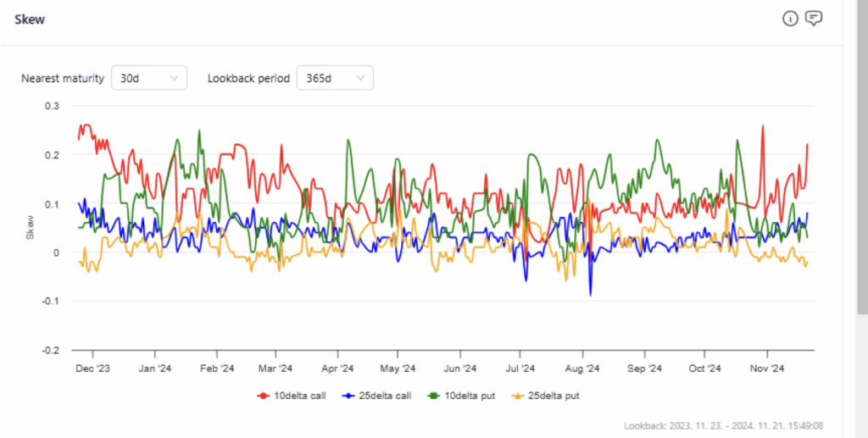Open the feedback comment icon

tap(814, 19)
